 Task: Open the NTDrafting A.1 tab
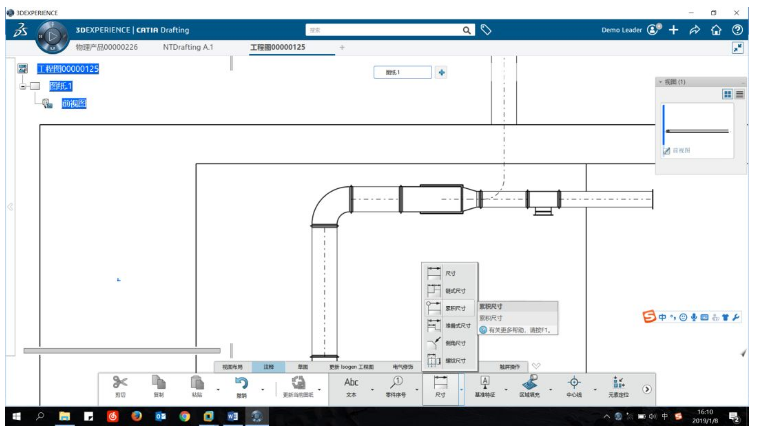[188, 47]
